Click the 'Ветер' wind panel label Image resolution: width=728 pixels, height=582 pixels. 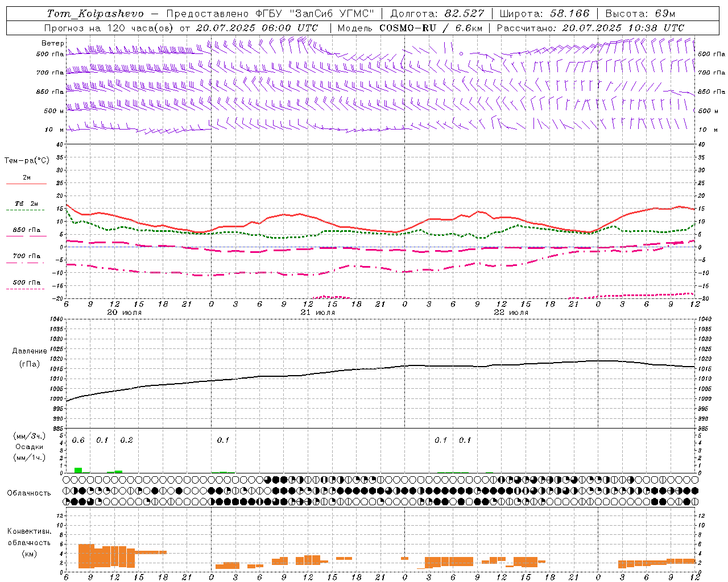(52, 43)
